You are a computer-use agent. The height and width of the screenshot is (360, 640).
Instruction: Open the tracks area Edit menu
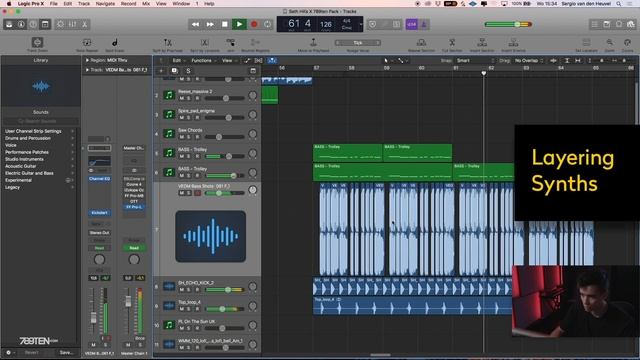[178, 61]
